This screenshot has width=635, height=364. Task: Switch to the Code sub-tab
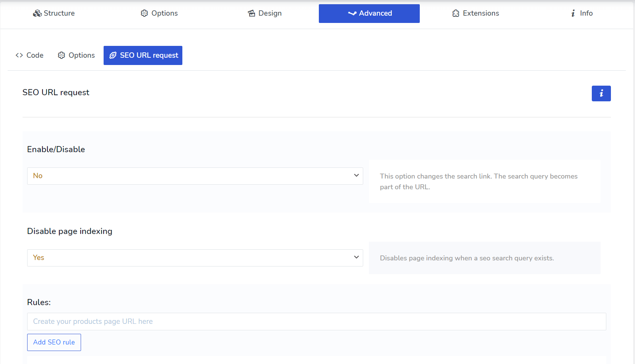[29, 55]
